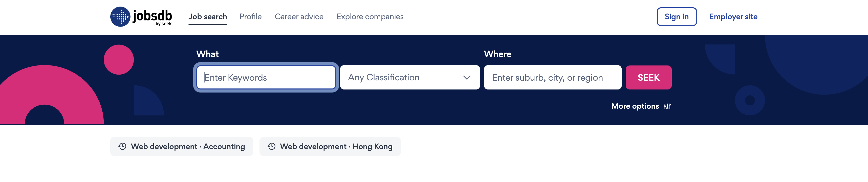Go to the Profile tab
Screen dimensions: 868x182
tap(250, 16)
